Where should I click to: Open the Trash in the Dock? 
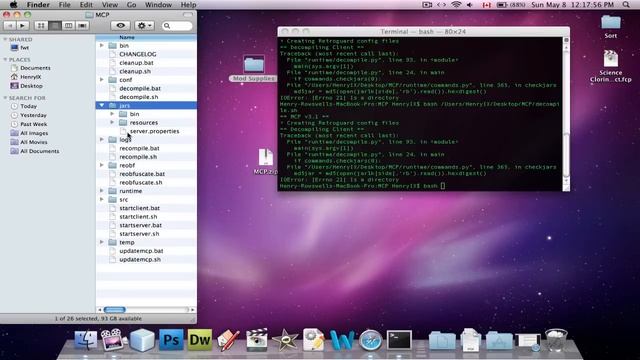(556, 340)
